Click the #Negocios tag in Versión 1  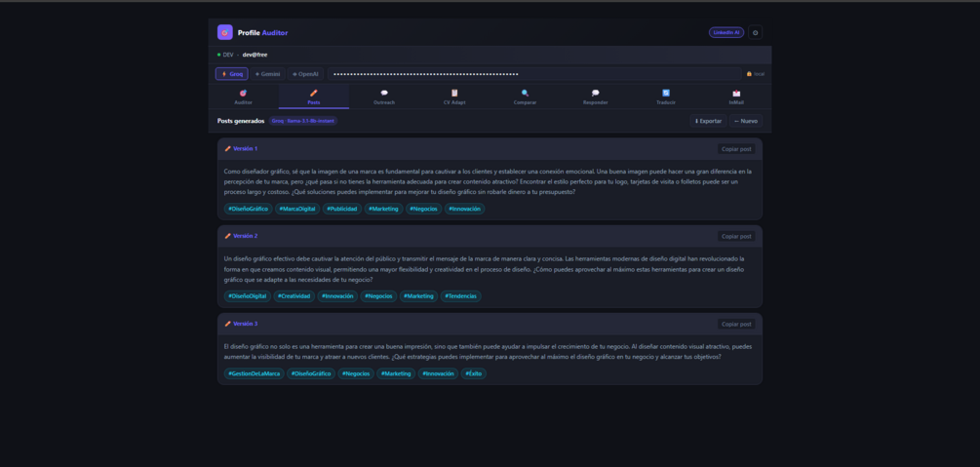pos(424,209)
